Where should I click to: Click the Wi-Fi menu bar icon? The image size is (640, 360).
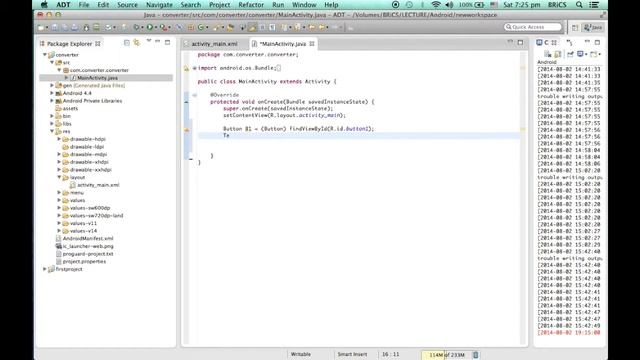(x=436, y=5)
